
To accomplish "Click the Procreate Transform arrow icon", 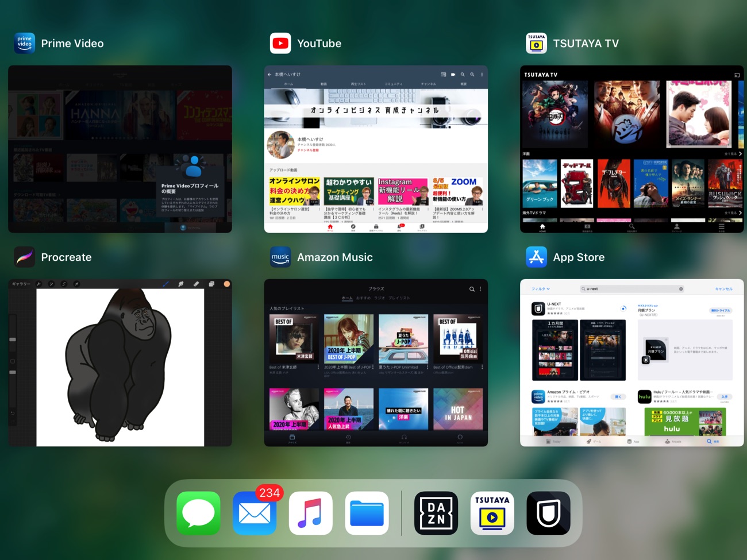I will pos(76,284).
